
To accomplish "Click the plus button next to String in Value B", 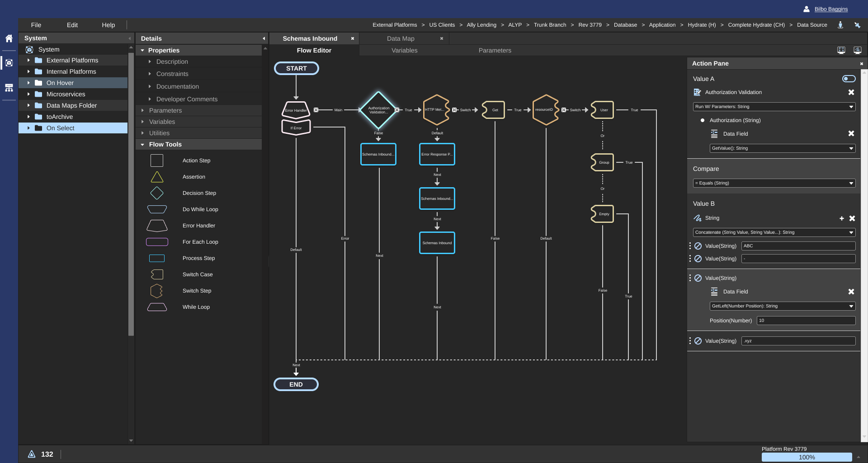I will tap(842, 218).
